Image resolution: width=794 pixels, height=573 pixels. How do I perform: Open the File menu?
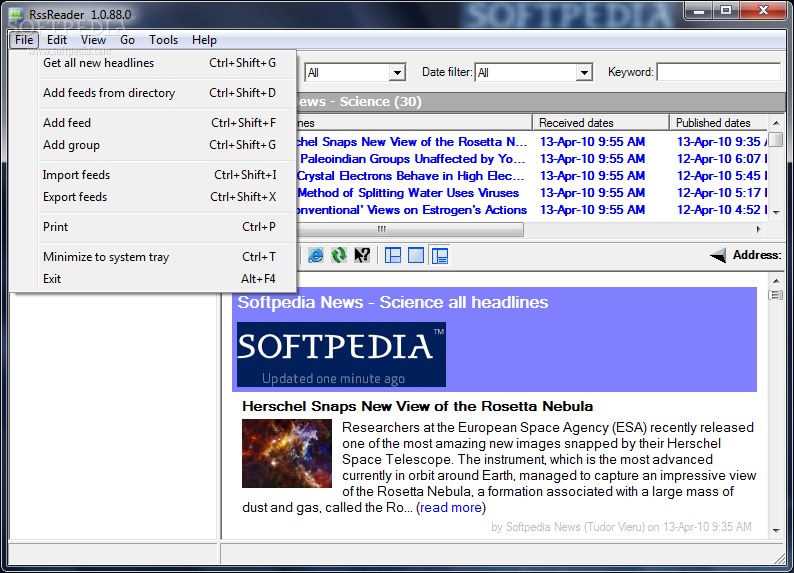(x=24, y=40)
